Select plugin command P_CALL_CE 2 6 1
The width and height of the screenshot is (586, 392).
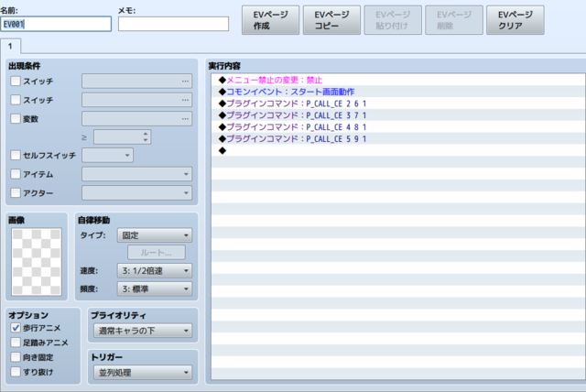pyautogui.click(x=398, y=103)
